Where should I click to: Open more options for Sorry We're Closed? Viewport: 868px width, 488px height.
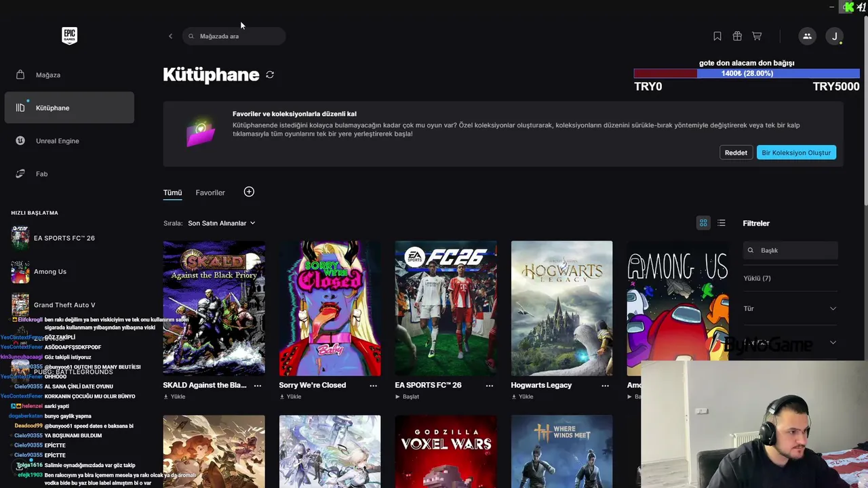pyautogui.click(x=373, y=385)
